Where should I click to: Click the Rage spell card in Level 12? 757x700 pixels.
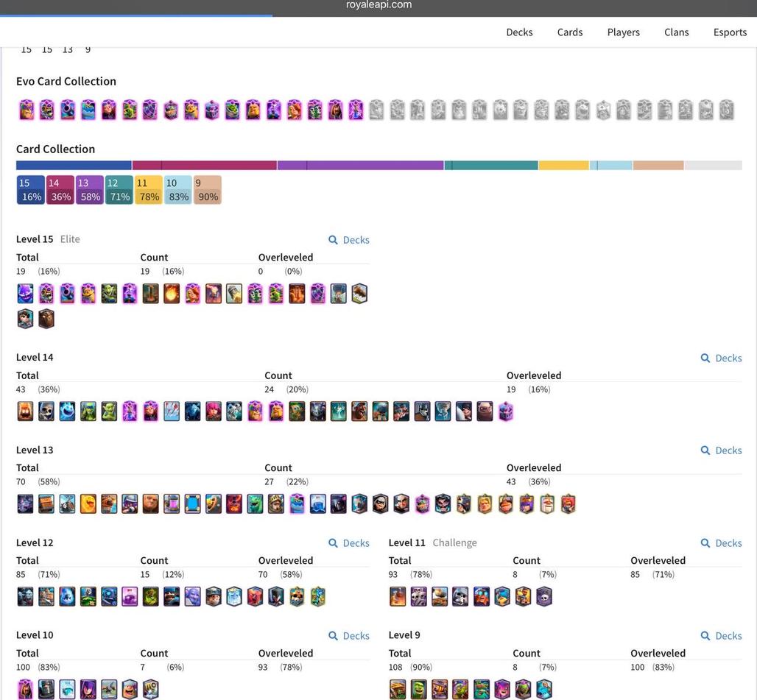(130, 596)
